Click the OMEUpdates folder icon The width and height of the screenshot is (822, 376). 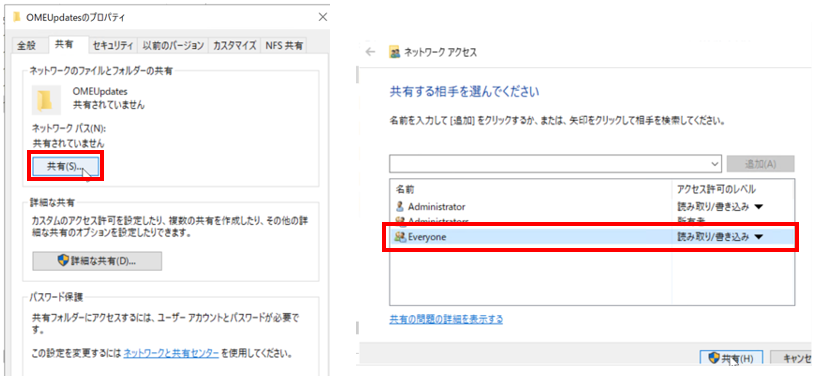[x=45, y=99]
